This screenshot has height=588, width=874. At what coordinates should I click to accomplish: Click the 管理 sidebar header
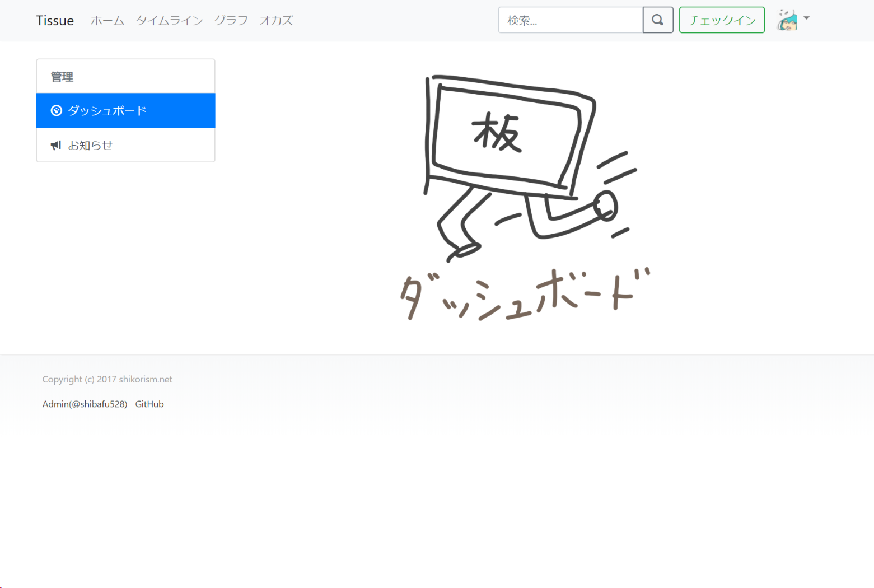[x=62, y=77]
